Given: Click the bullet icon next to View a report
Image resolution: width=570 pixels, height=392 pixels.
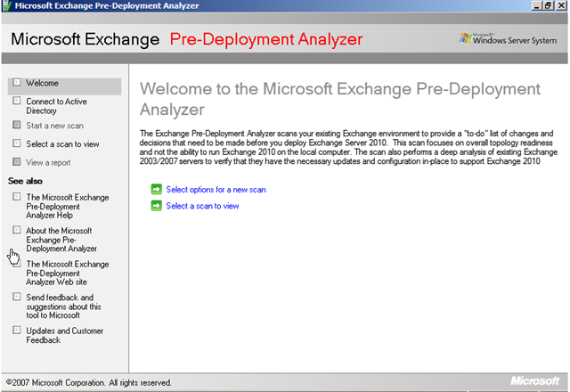Looking at the screenshot, I should tap(17, 161).
